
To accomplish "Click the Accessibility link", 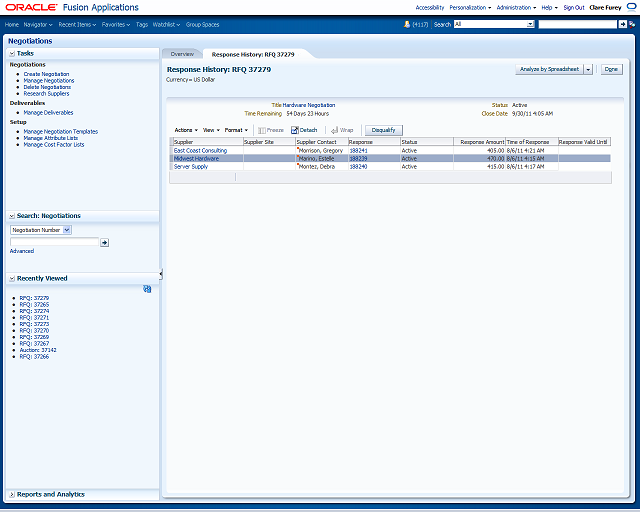I will point(430,7).
